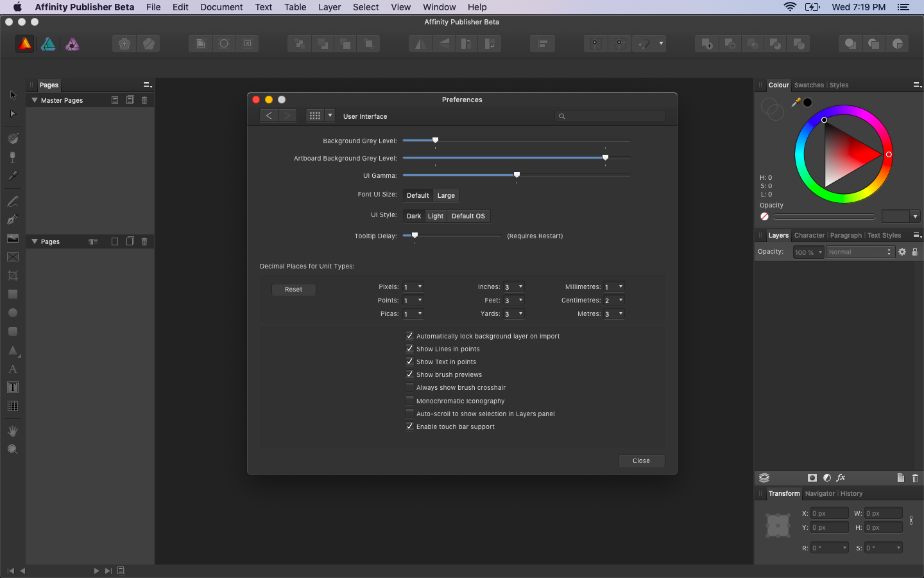Delete master page trash icon

144,100
